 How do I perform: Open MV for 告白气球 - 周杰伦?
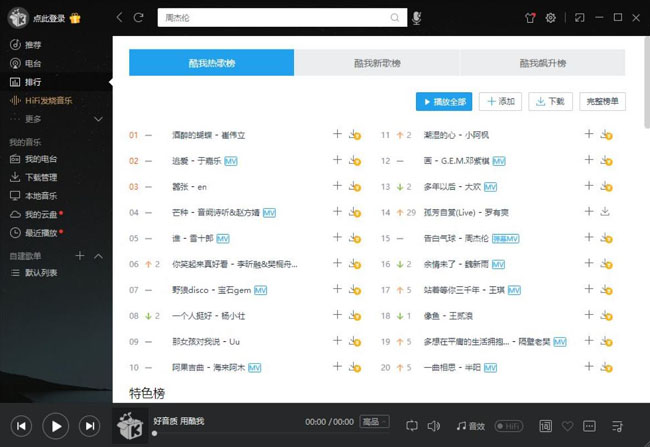coord(506,238)
